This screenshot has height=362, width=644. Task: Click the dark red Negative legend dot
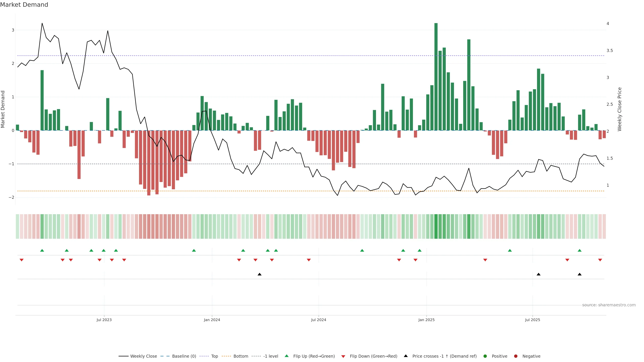pyautogui.click(x=516, y=356)
